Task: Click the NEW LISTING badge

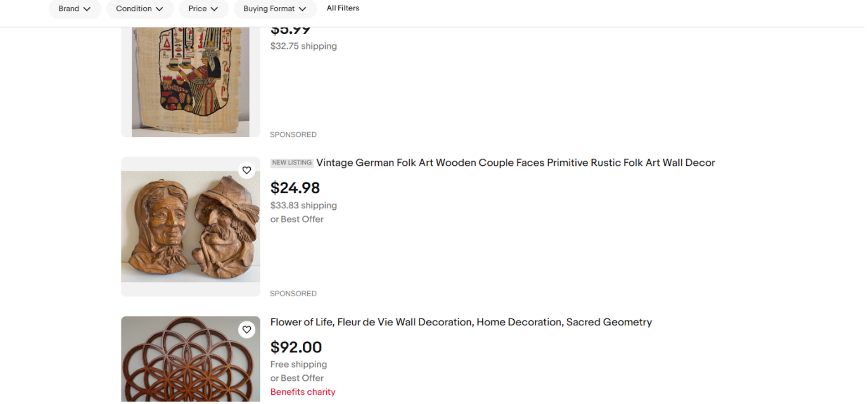Action: pos(292,163)
